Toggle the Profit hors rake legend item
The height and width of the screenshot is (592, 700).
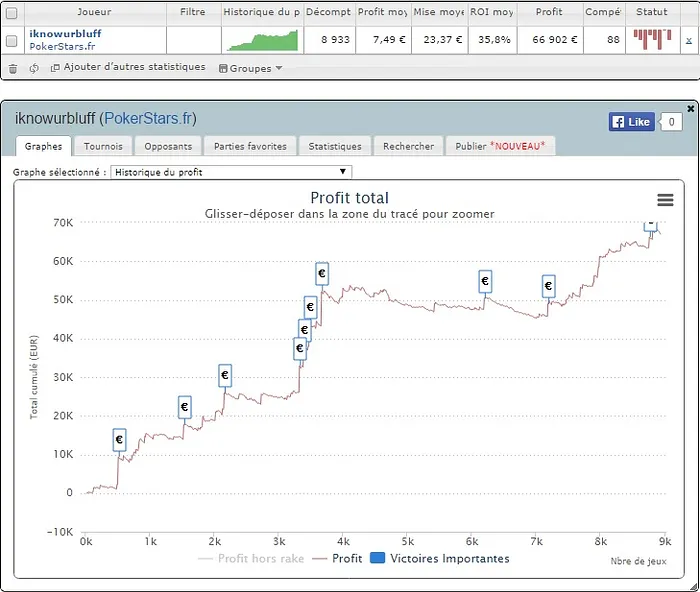pos(251,559)
